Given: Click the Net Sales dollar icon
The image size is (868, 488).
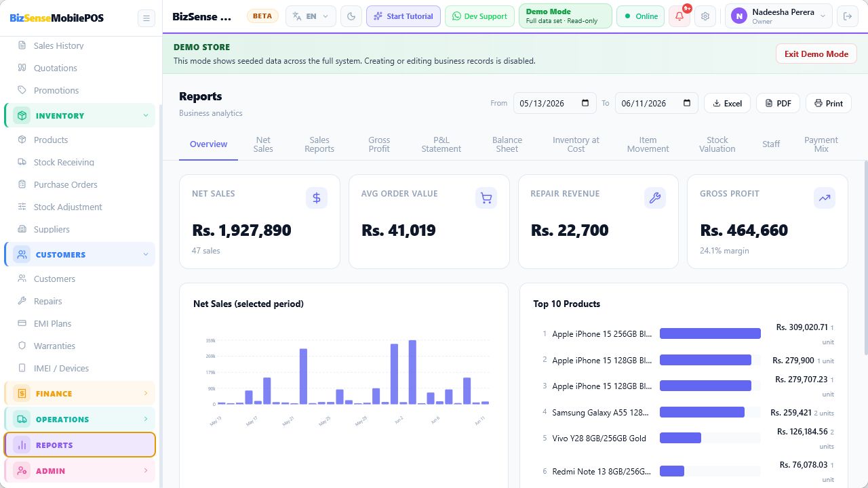Looking at the screenshot, I should (x=317, y=198).
